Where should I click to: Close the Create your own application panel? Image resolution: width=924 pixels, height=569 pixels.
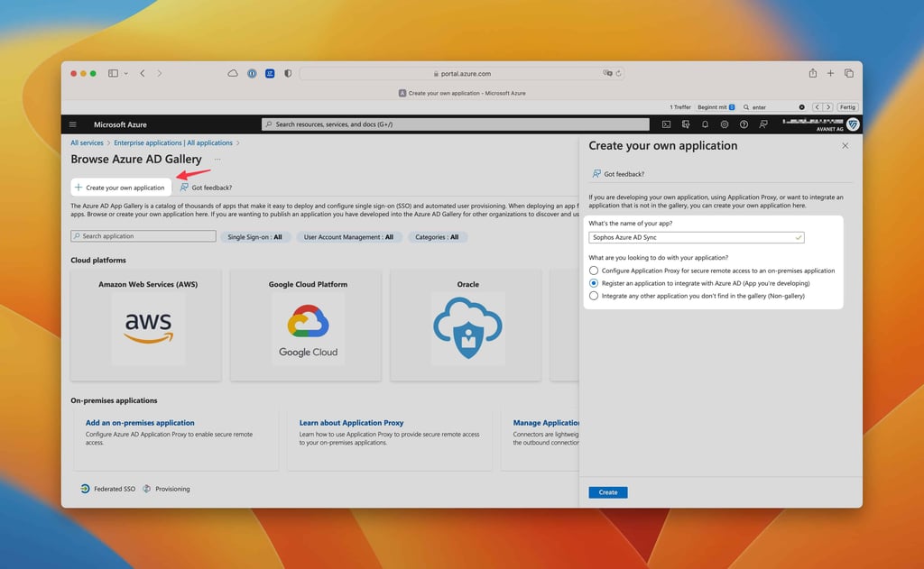tap(845, 145)
